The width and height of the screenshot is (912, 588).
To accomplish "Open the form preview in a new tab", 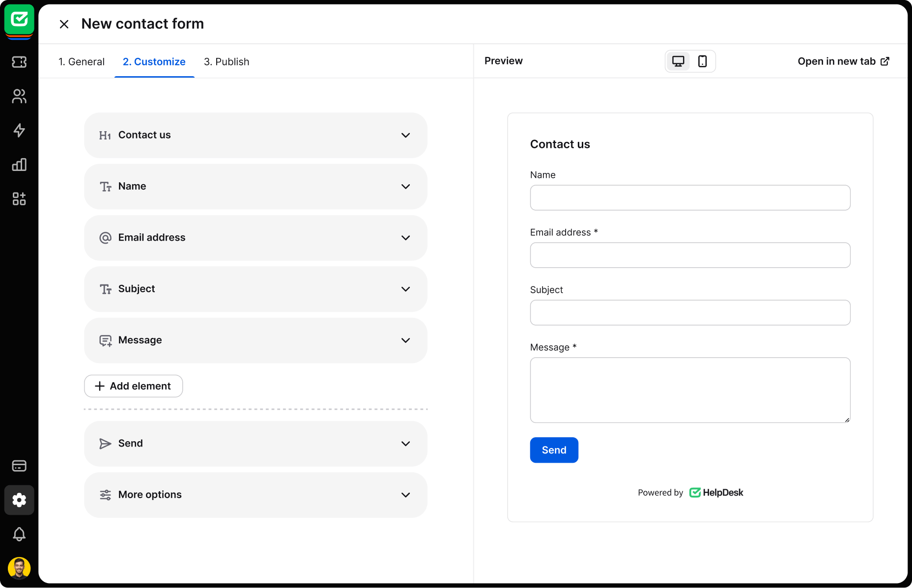I will 843,61.
